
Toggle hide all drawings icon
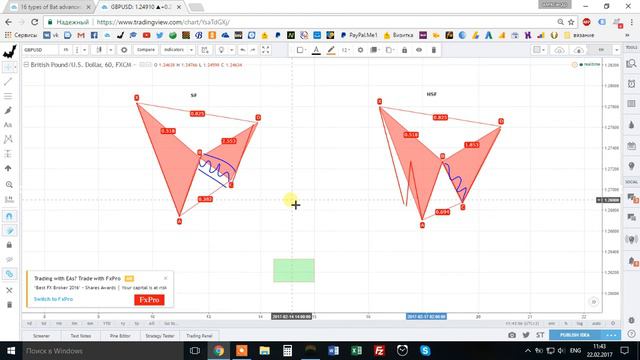pyautogui.click(x=9, y=260)
